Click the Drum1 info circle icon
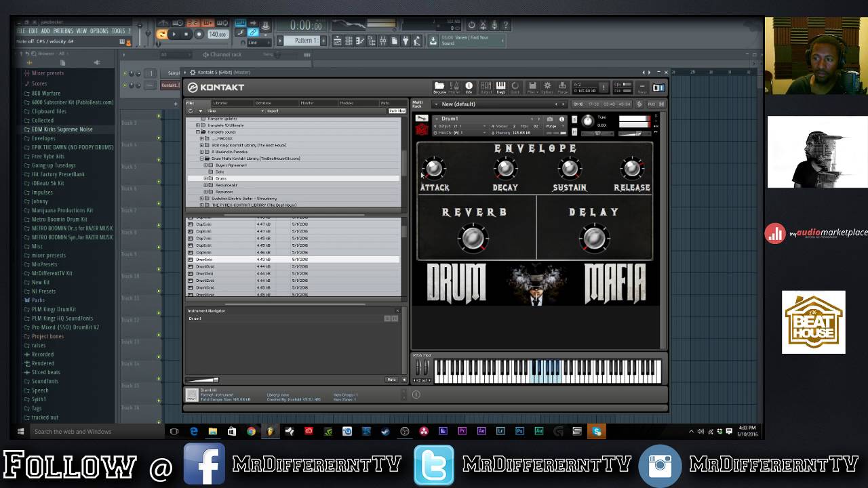The height and width of the screenshot is (488, 868). tap(561, 119)
